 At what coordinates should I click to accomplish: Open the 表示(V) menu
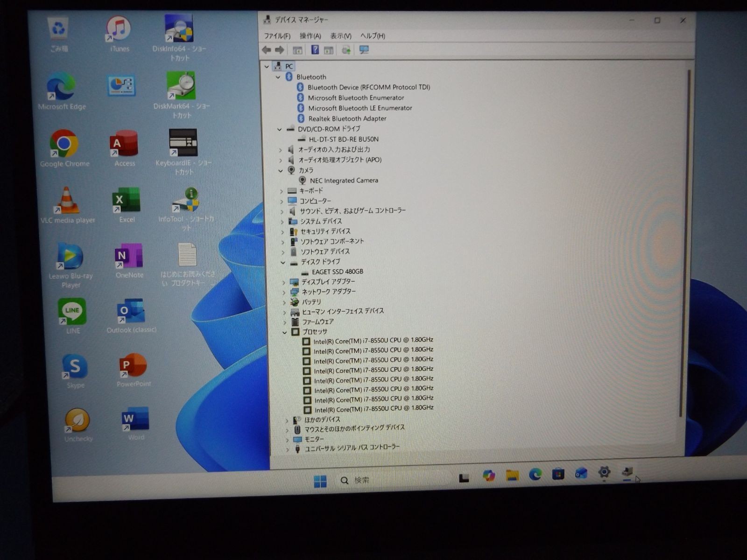[341, 36]
